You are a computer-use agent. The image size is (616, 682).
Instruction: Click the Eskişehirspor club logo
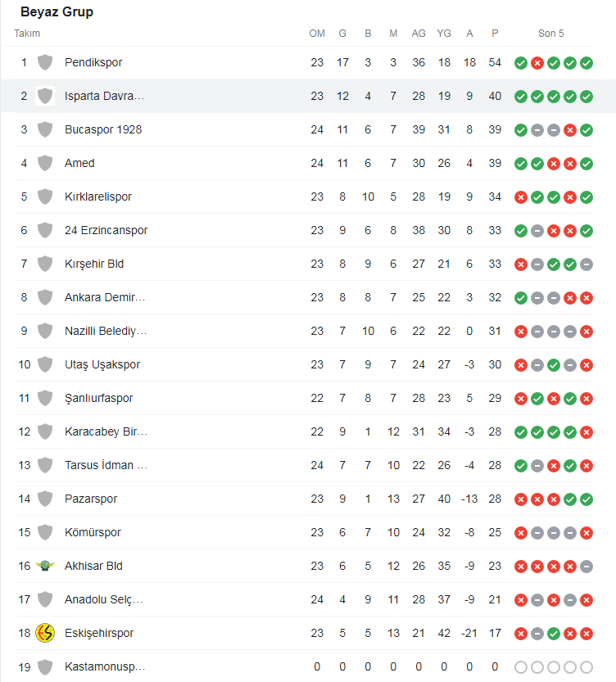(x=45, y=633)
